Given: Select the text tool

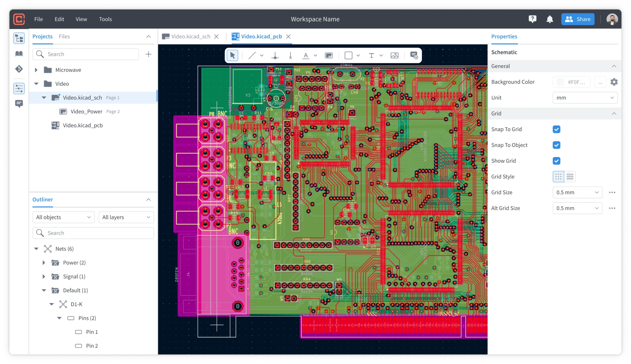Looking at the screenshot, I should [371, 56].
